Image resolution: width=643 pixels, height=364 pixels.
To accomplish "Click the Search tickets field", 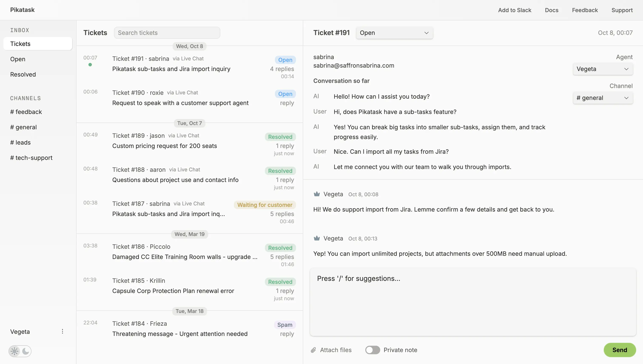I will 167,33.
